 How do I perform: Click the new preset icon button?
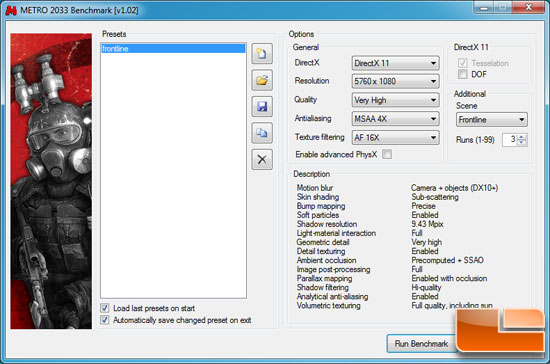(262, 54)
